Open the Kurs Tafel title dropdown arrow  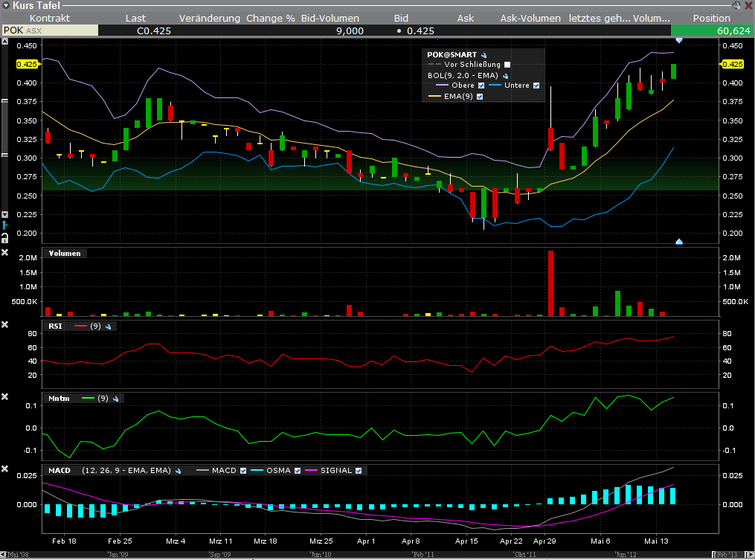(x=6, y=5)
